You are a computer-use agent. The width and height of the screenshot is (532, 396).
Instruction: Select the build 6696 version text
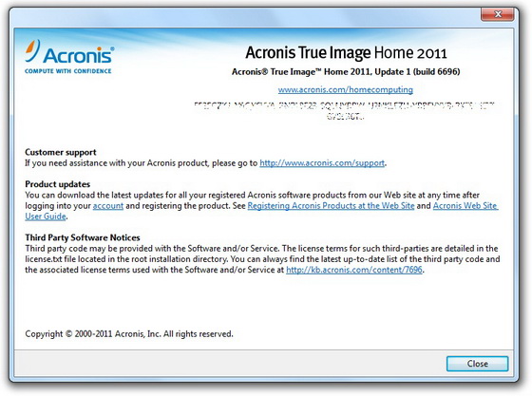point(346,72)
